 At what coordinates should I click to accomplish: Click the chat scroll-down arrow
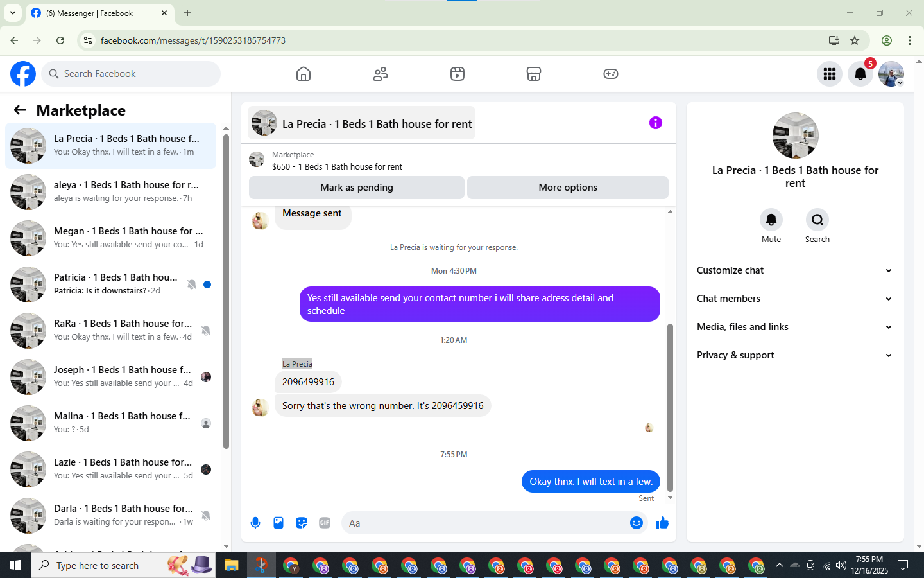pos(670,498)
